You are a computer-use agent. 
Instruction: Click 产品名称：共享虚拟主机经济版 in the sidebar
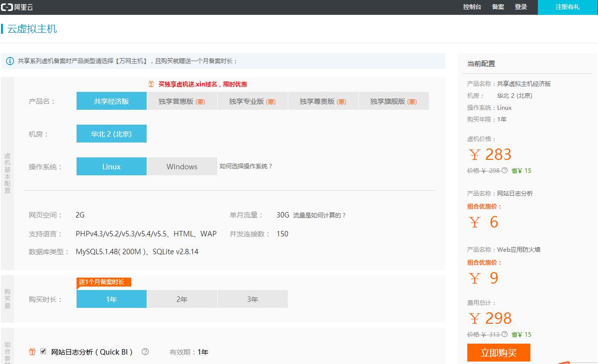click(509, 83)
